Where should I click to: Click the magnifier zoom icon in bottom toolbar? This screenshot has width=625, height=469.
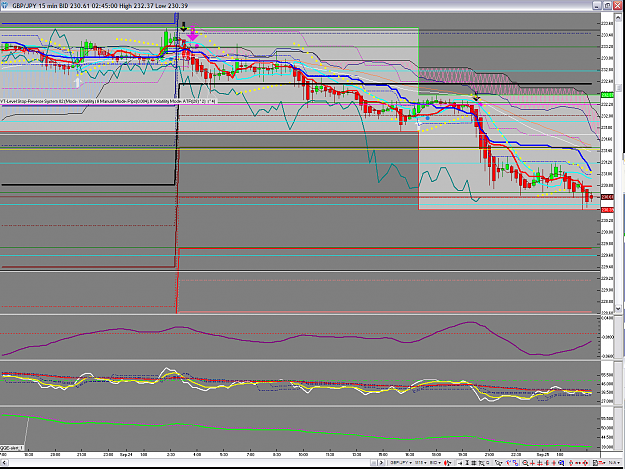[525, 463]
